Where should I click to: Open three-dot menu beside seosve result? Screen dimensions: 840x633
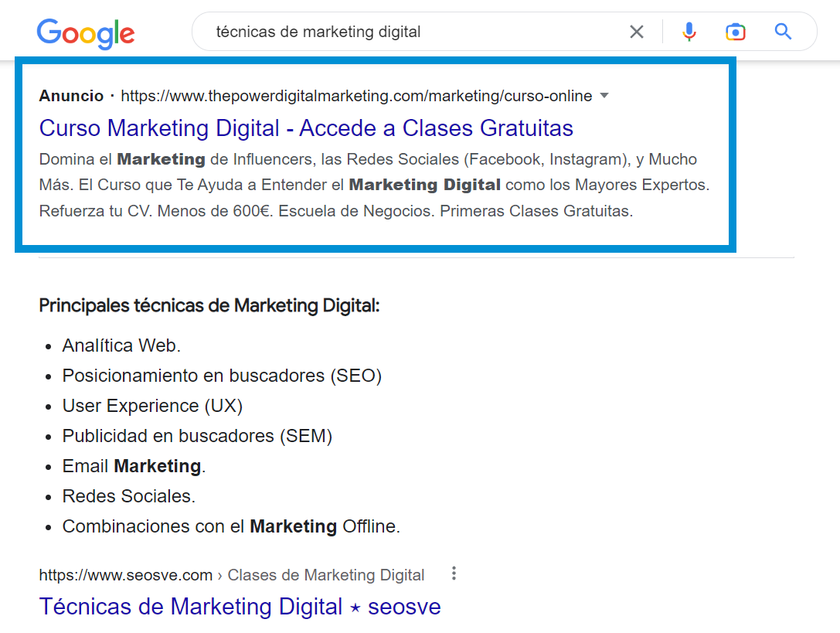point(454,573)
